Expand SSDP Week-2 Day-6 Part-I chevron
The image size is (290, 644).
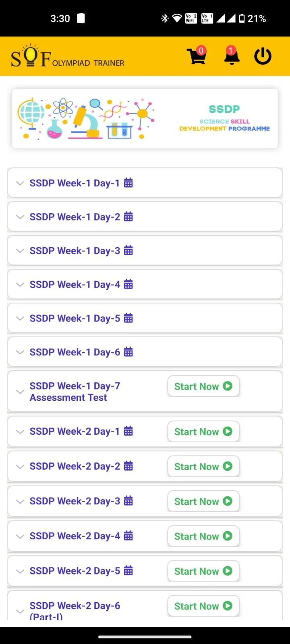pos(20,611)
